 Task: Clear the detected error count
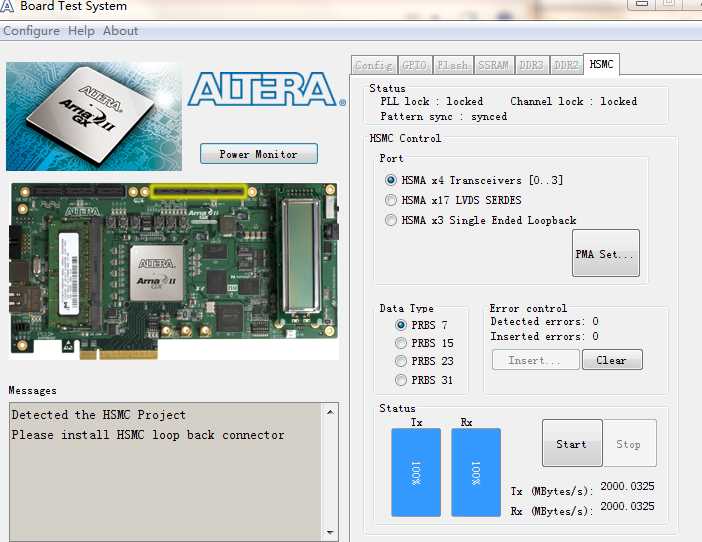coord(612,360)
